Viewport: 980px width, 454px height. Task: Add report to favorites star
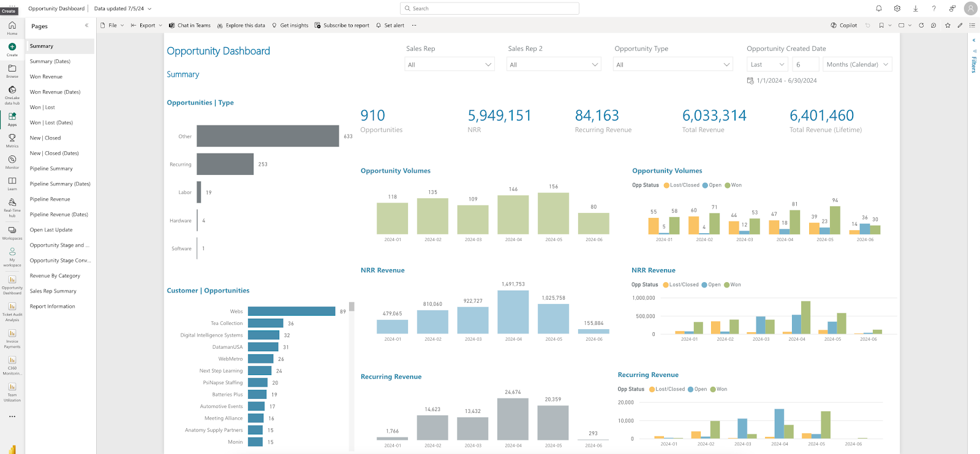coord(948,25)
